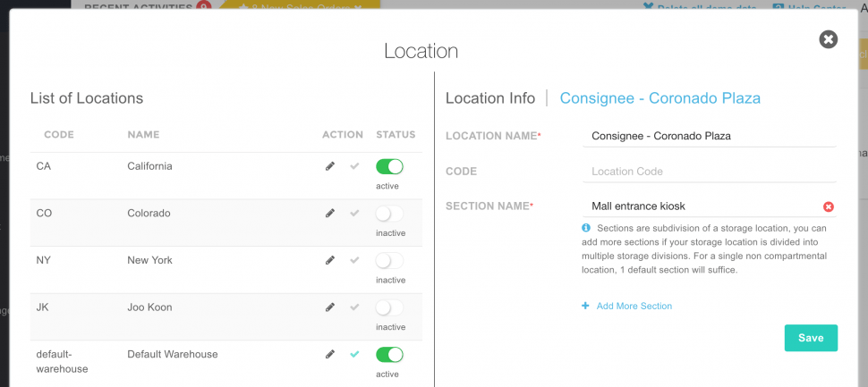Click Default Warehouse teal default checkmark

(355, 354)
